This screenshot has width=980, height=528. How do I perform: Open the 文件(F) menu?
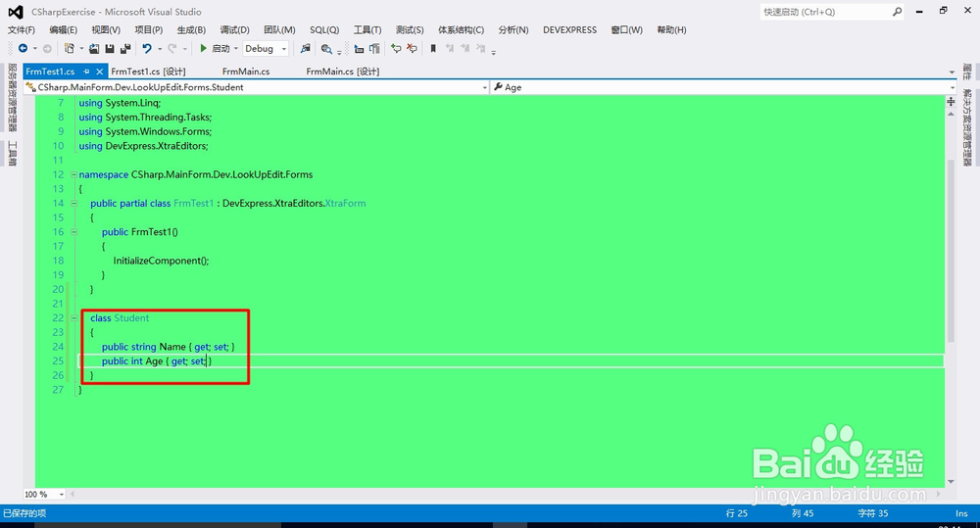pyautogui.click(x=22, y=30)
